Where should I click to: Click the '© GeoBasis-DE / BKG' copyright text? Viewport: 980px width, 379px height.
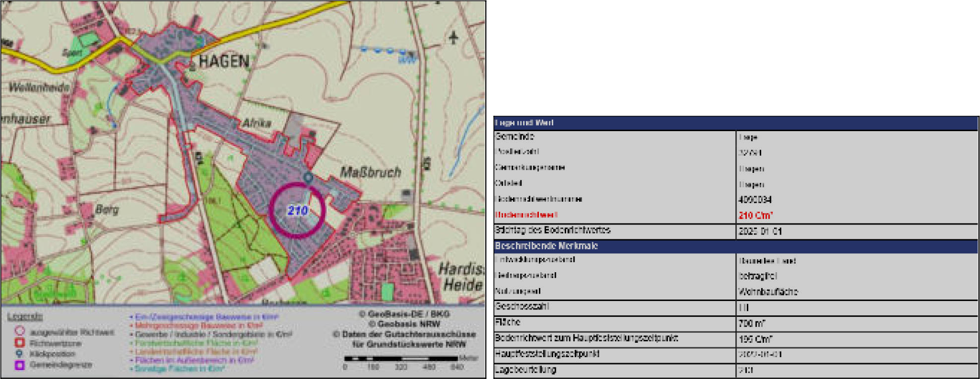404,314
